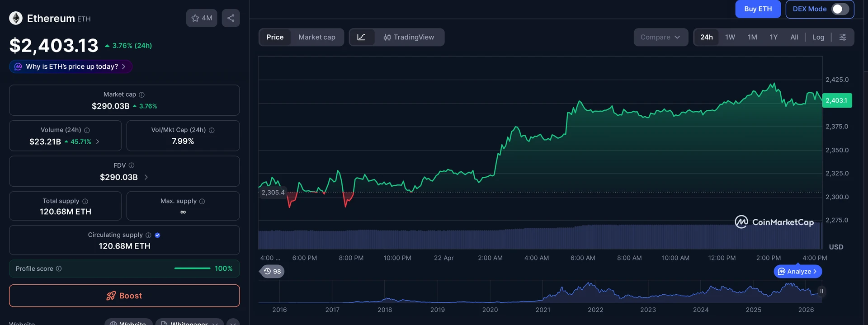Click 2018 on the timeline navigator
This screenshot has width=868, height=325.
click(x=385, y=310)
